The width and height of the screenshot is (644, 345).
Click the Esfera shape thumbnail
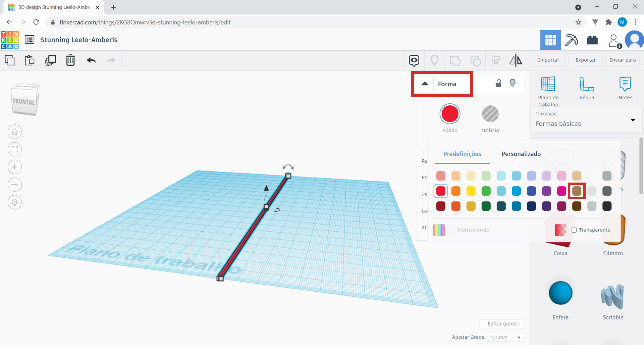point(560,293)
